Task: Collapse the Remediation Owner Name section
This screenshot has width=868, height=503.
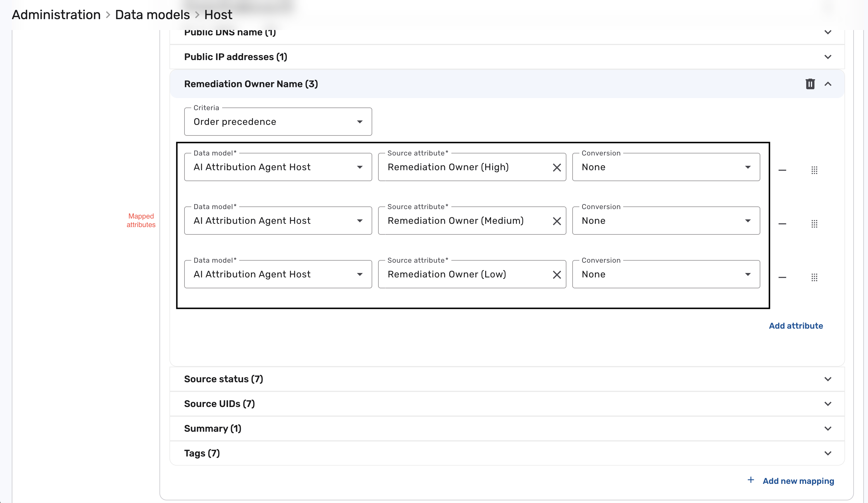Action: (828, 84)
